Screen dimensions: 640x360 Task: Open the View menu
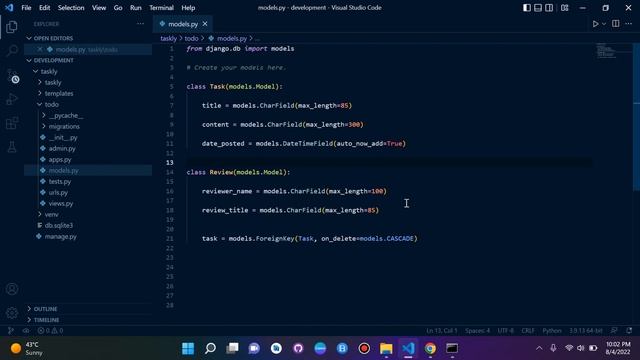(99, 8)
